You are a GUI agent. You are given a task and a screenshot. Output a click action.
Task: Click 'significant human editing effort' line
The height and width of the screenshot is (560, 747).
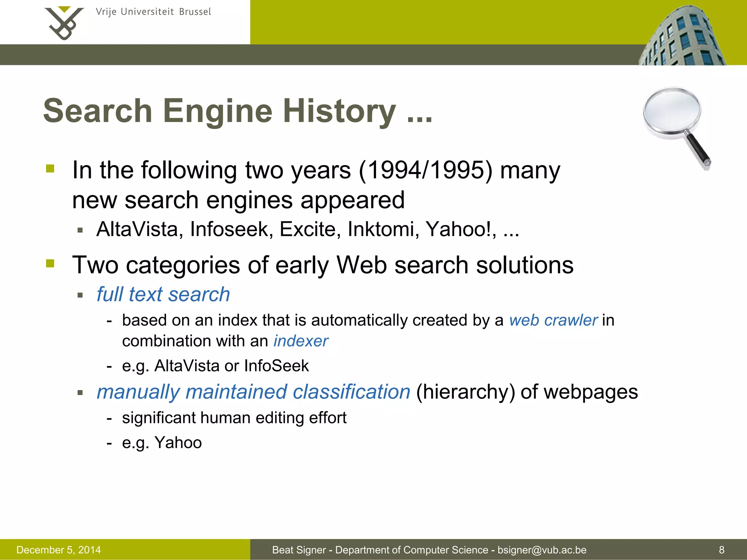click(234, 418)
